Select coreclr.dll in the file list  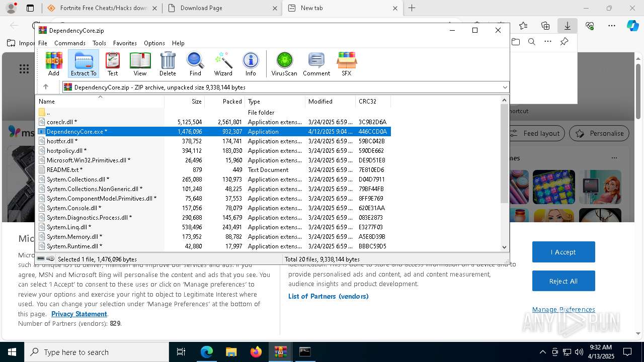click(x=214, y=122)
